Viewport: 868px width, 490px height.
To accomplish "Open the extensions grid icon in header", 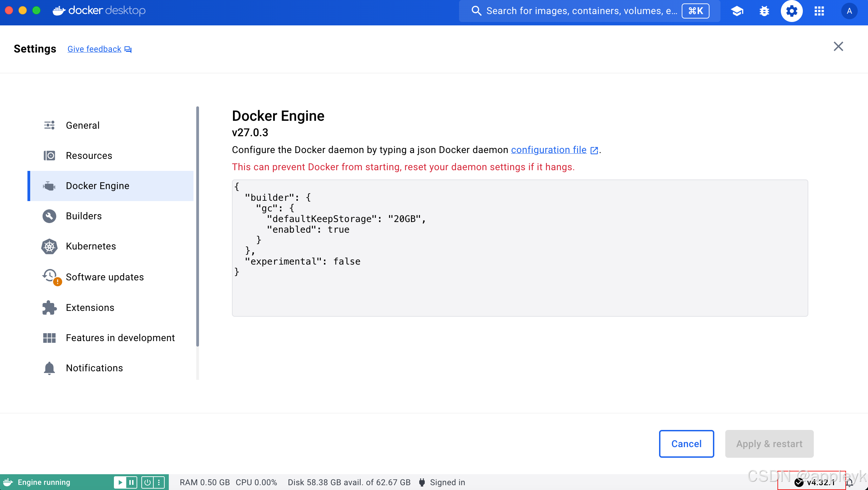I will pyautogui.click(x=819, y=11).
